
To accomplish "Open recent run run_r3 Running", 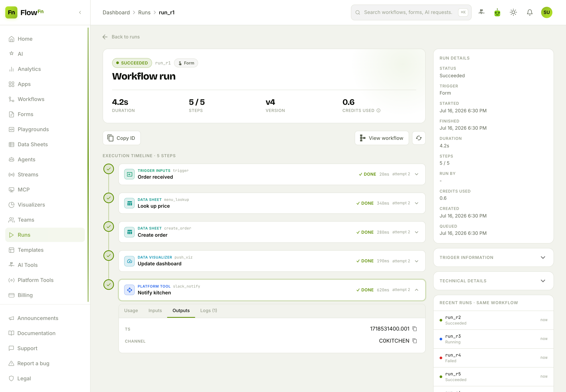I will click(493, 339).
